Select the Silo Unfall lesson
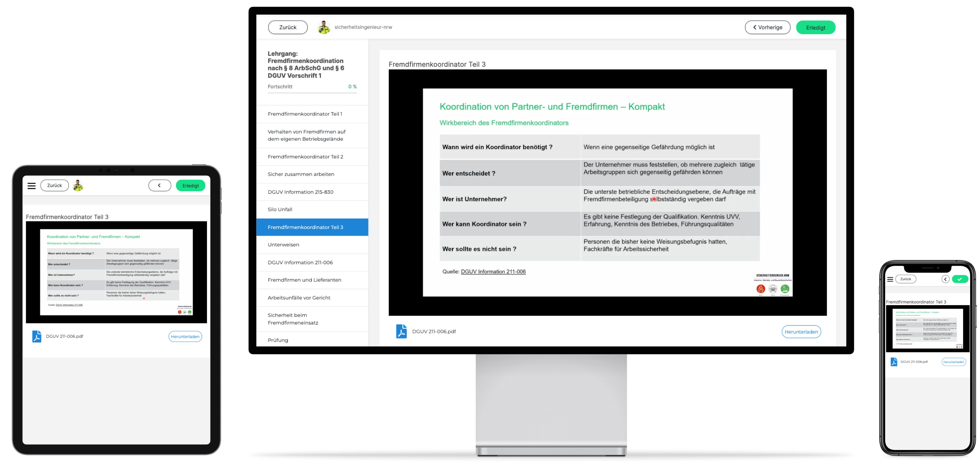 [x=312, y=210]
